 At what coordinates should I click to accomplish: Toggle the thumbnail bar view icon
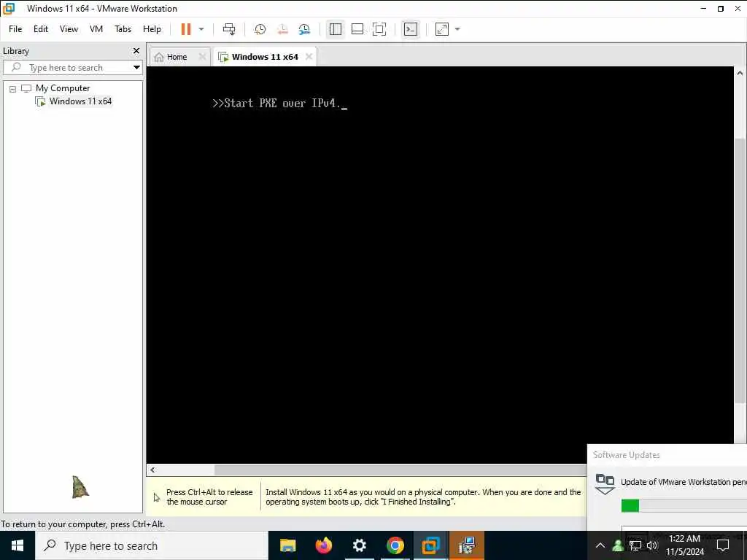point(357,29)
